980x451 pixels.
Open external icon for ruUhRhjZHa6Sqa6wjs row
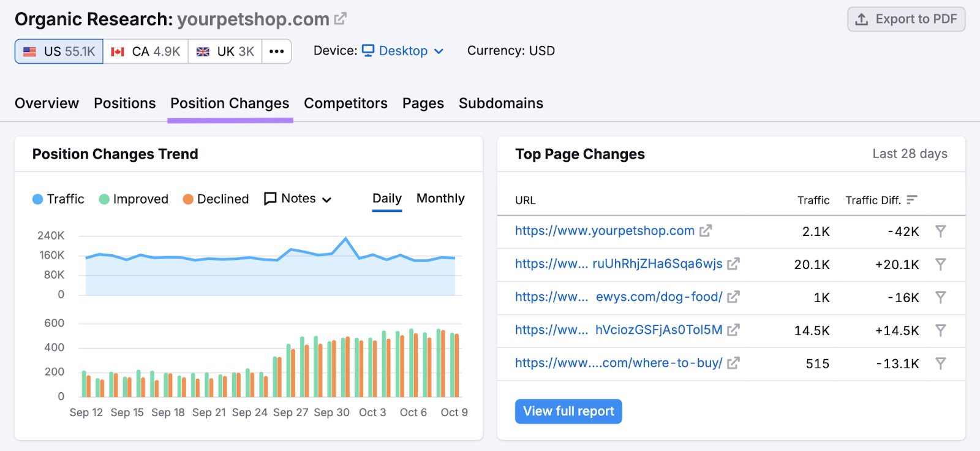click(733, 264)
